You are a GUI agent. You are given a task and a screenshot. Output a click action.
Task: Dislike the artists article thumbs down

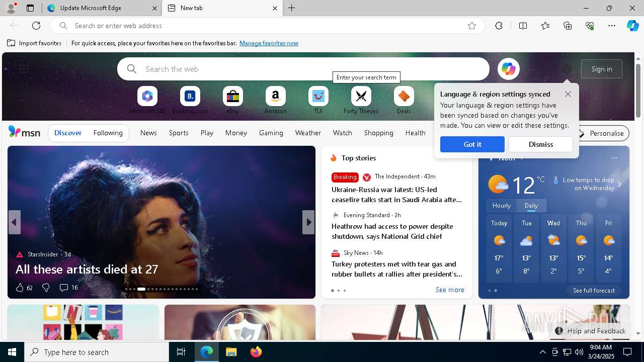click(x=46, y=288)
